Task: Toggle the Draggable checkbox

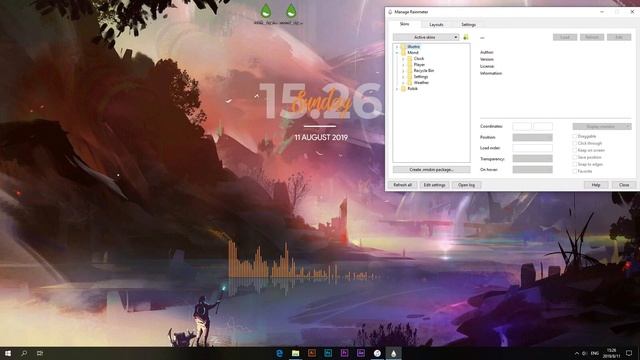Action: (x=575, y=136)
